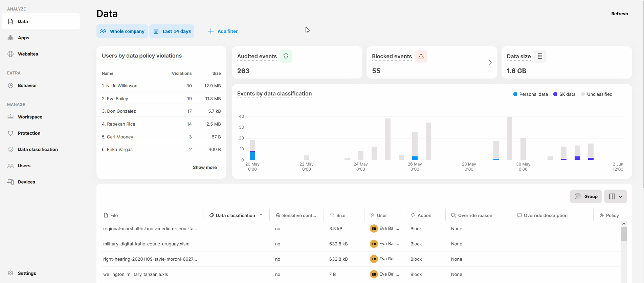Image resolution: width=644 pixels, height=283 pixels.
Task: Toggle SK data series in chart legend
Action: 564,94
